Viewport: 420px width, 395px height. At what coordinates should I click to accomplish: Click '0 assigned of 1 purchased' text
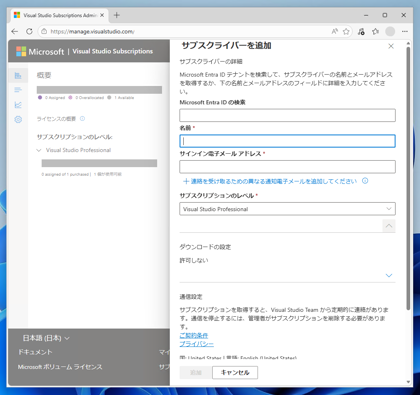tap(65, 174)
